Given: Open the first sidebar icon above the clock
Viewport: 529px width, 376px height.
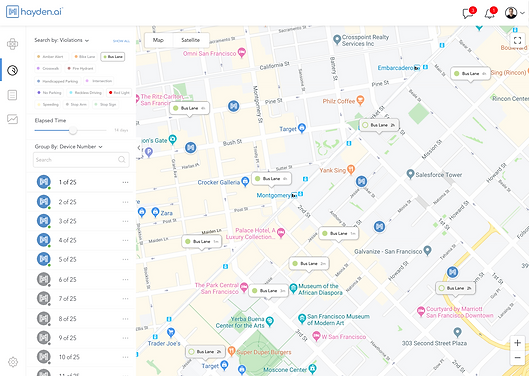Looking at the screenshot, I should (12, 44).
